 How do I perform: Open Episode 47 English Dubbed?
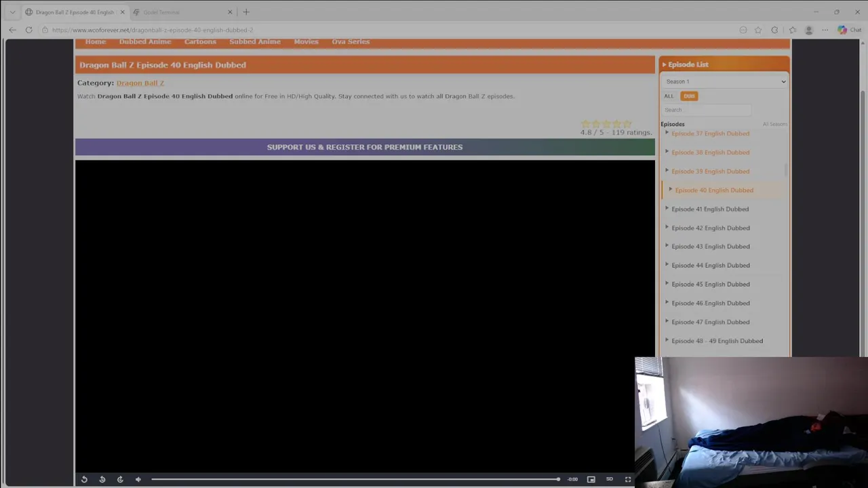(x=710, y=323)
